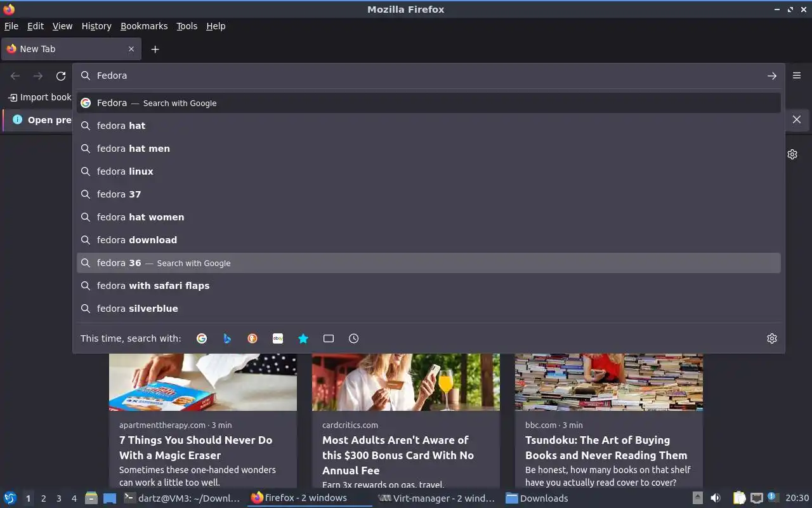Search history via the clock icon
The width and height of the screenshot is (812, 508).
pos(354,338)
